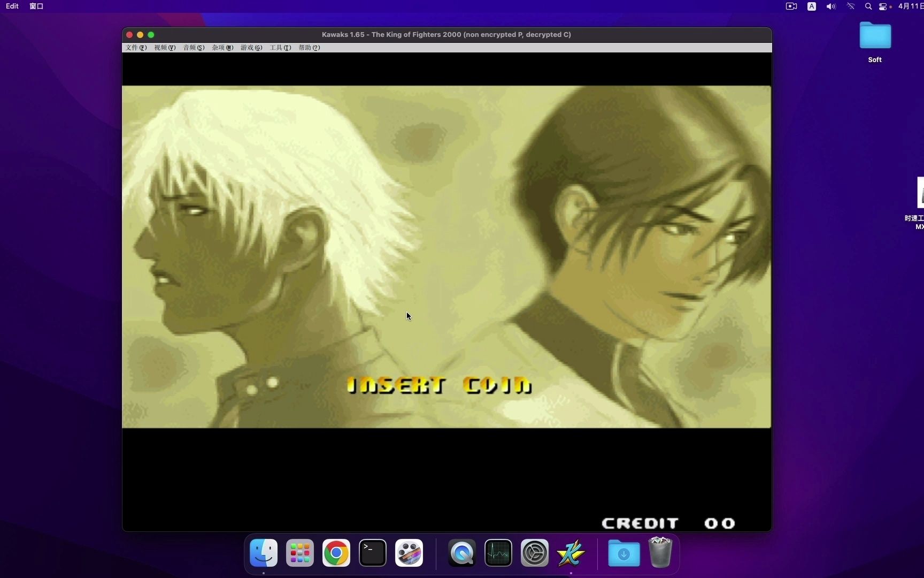Image resolution: width=924 pixels, height=578 pixels.
Task: Minimize the Kawaks window
Action: 140,35
